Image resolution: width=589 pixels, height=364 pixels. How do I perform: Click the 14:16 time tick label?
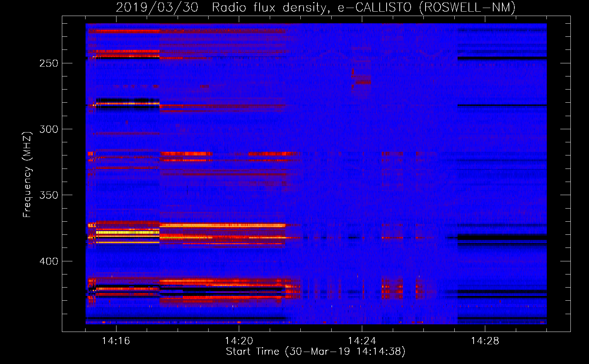pos(116,341)
